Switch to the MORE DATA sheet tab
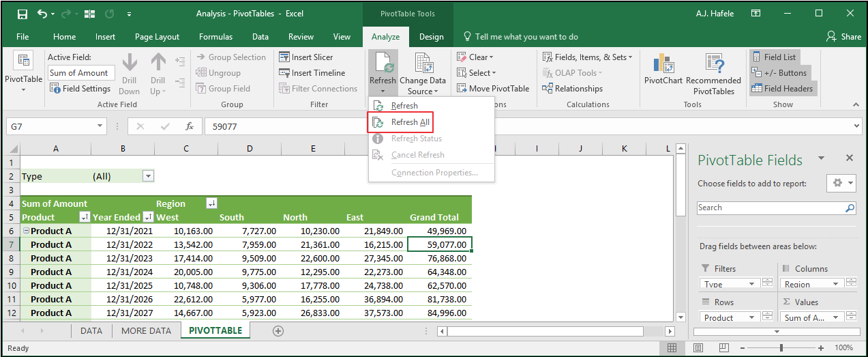This screenshot has width=868, height=357. click(x=146, y=330)
